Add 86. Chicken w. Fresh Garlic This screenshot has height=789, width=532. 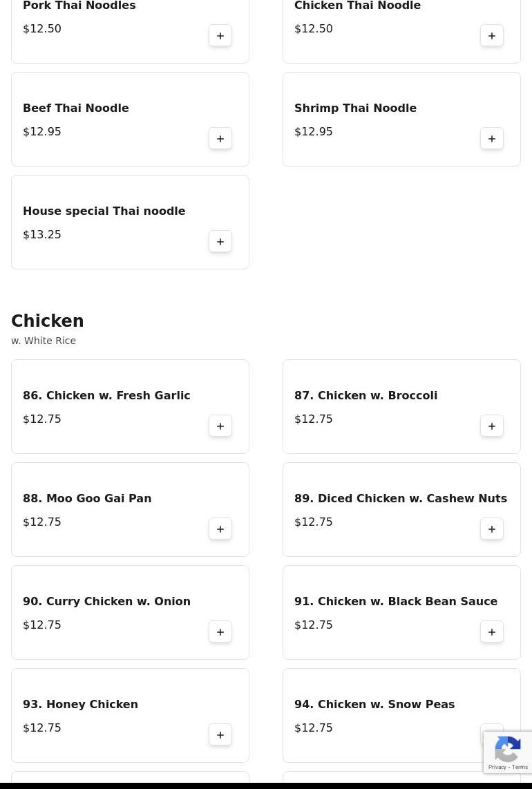tap(220, 426)
